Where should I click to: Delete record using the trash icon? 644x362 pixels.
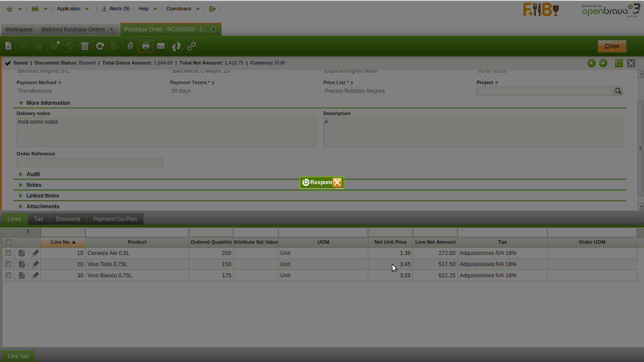coord(85,46)
